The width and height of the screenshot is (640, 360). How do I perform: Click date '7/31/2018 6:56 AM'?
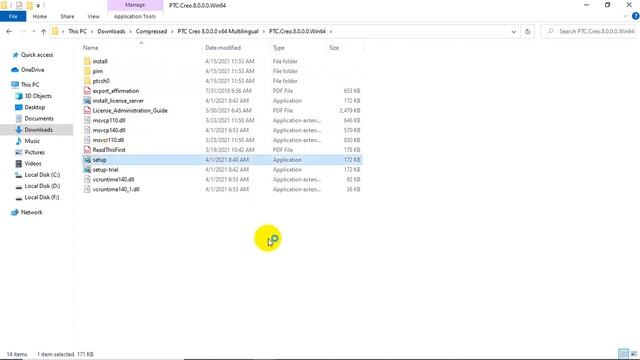click(x=228, y=91)
